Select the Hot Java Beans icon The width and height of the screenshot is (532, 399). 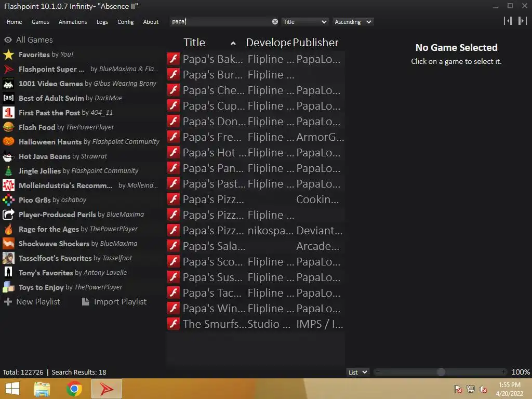coord(8,156)
